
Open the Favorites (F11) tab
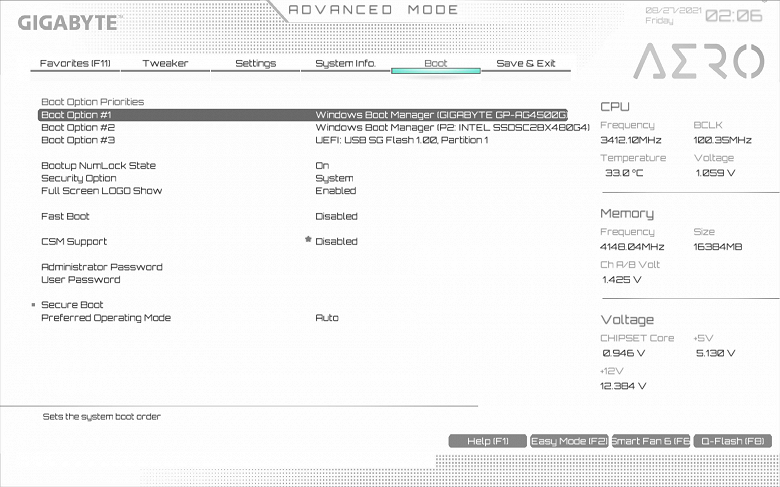(75, 64)
